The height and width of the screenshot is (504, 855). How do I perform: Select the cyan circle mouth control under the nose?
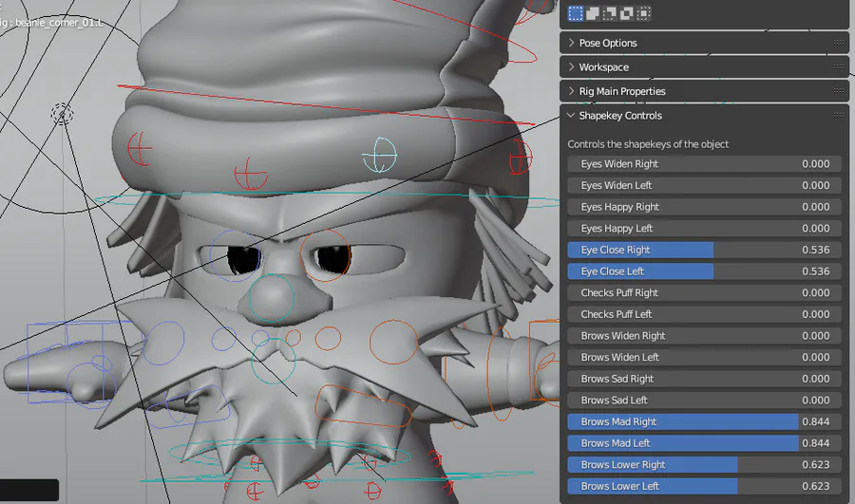(274, 361)
